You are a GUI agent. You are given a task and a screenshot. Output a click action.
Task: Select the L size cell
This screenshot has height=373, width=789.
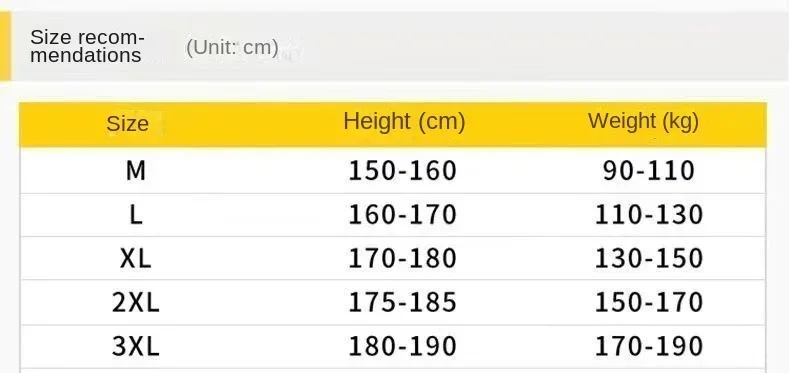[136, 215]
